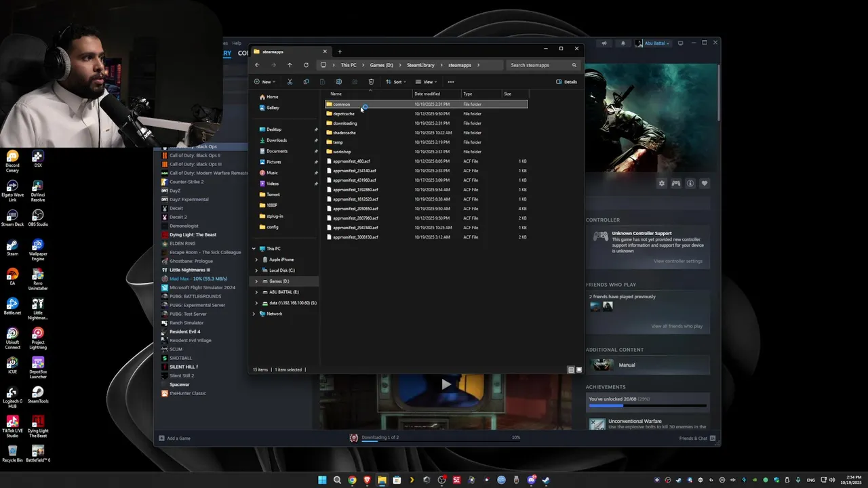Open Downloads in the Explorer quick access
Screen dimensions: 868x488
(x=276, y=140)
